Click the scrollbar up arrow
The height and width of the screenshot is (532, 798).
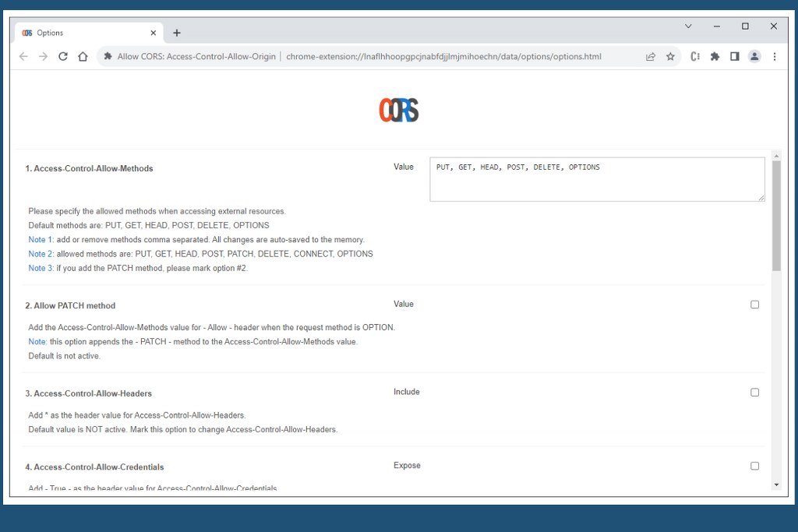coord(776,155)
